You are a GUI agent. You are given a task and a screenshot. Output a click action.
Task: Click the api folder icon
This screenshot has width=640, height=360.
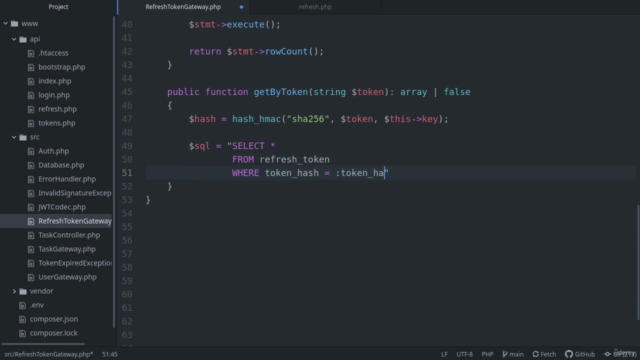click(x=23, y=39)
